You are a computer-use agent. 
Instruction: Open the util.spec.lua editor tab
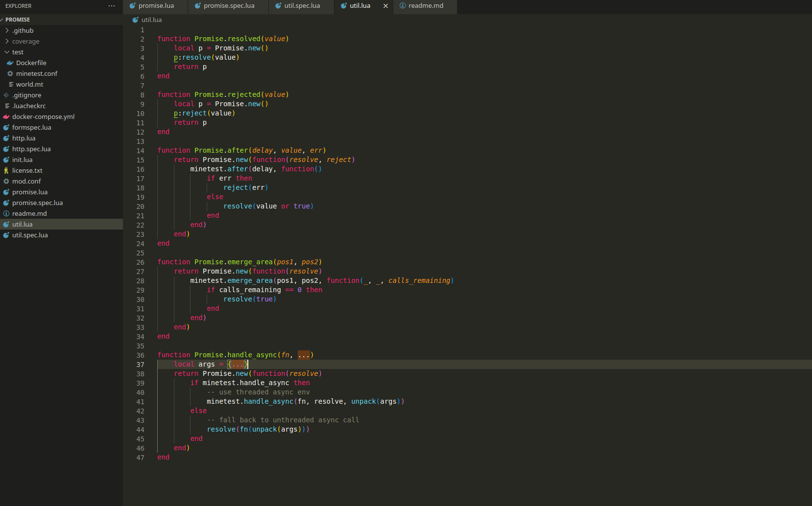click(x=301, y=6)
